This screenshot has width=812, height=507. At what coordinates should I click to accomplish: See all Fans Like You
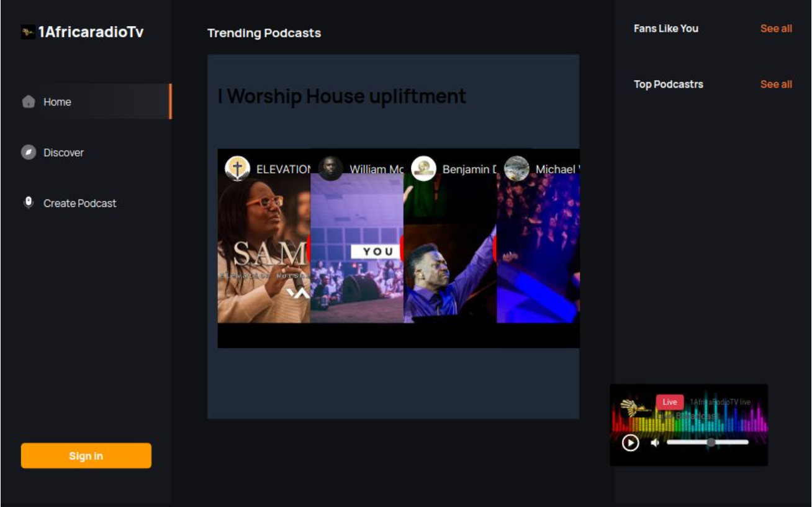coord(776,28)
